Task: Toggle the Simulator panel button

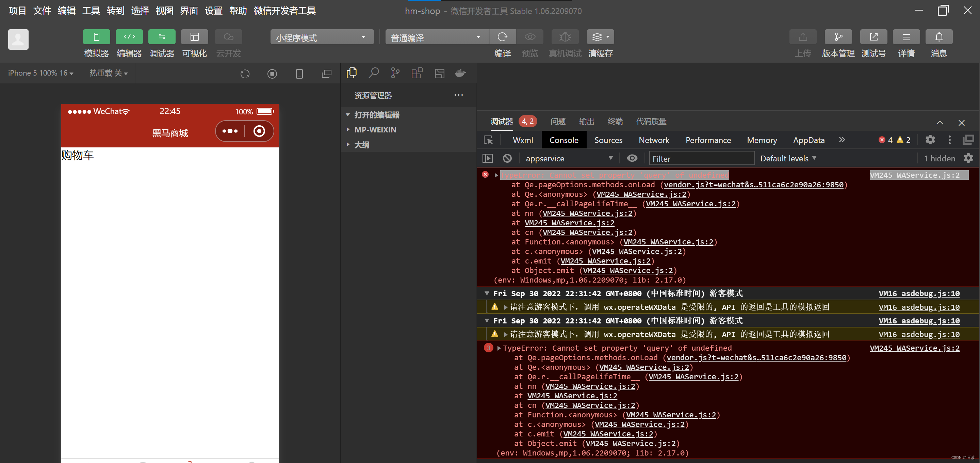Action: coord(96,37)
